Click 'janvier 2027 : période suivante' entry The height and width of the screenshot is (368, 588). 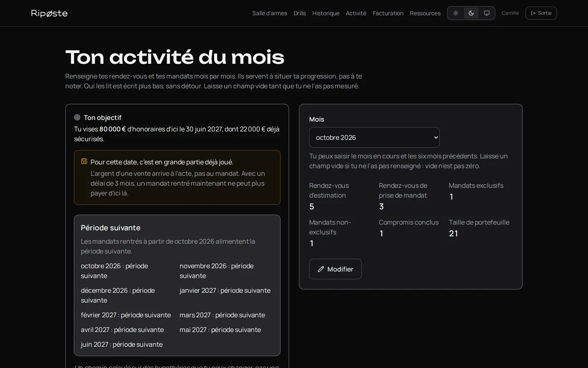225,290
